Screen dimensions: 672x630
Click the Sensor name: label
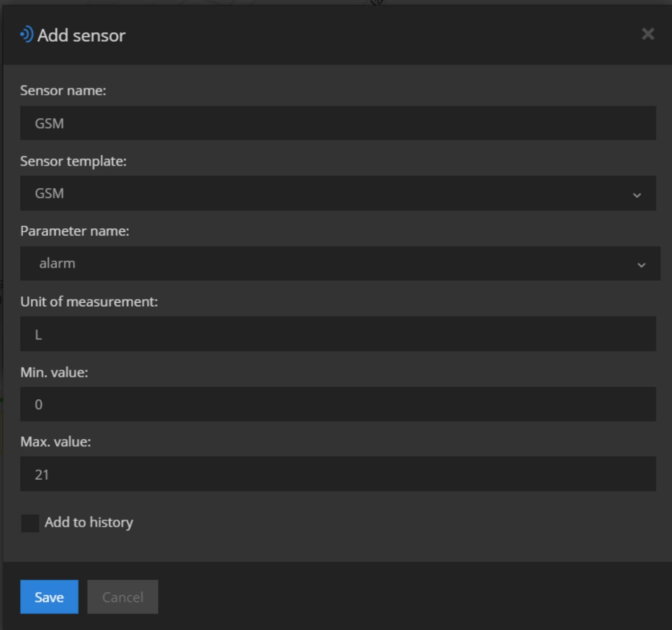[x=63, y=91]
